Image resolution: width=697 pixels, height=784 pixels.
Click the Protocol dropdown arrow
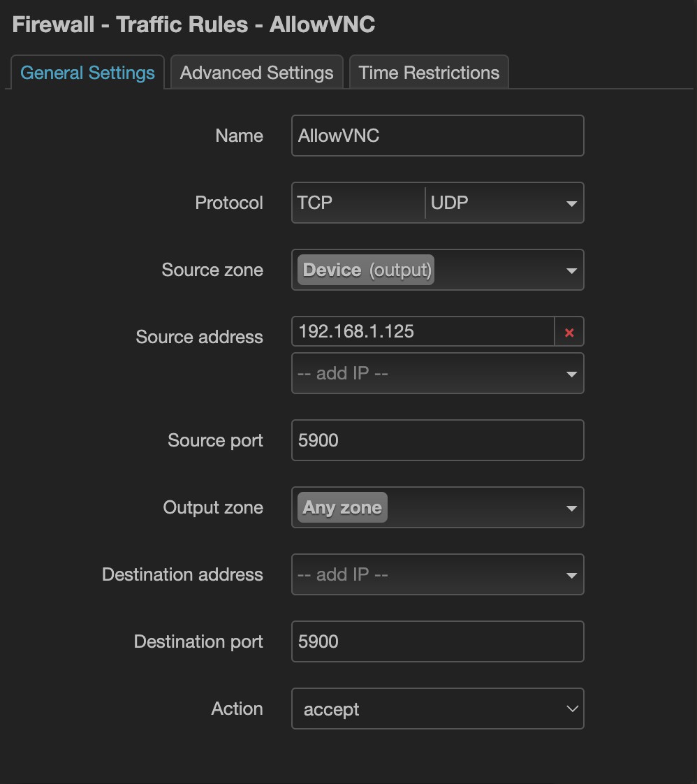click(571, 203)
